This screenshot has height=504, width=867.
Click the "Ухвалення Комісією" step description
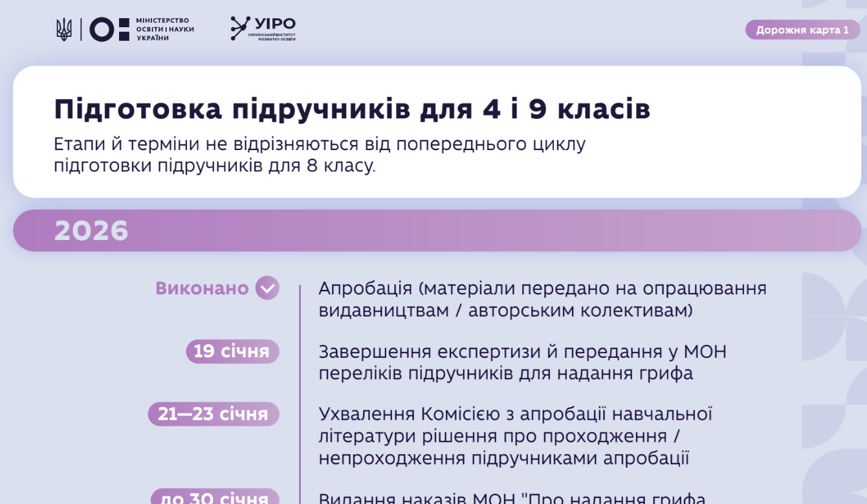pos(515,436)
